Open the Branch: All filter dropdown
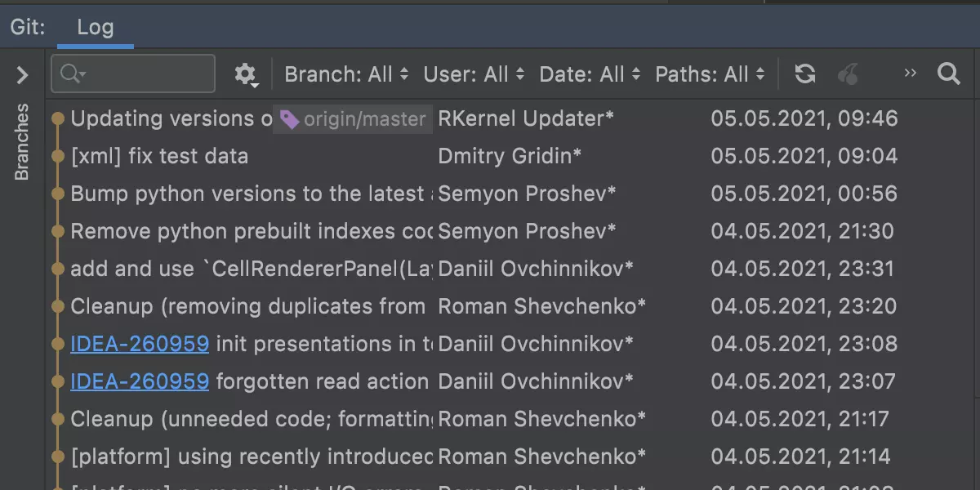 pyautogui.click(x=346, y=74)
